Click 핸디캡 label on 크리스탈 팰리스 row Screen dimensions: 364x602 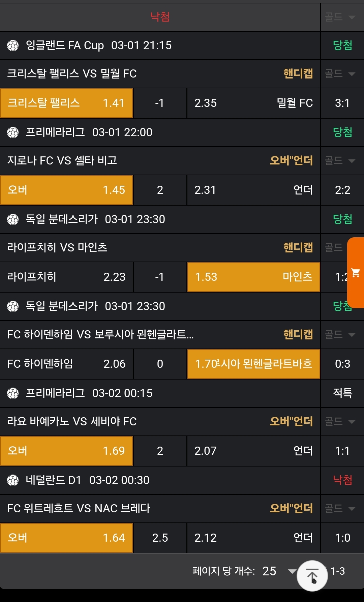[x=298, y=74]
